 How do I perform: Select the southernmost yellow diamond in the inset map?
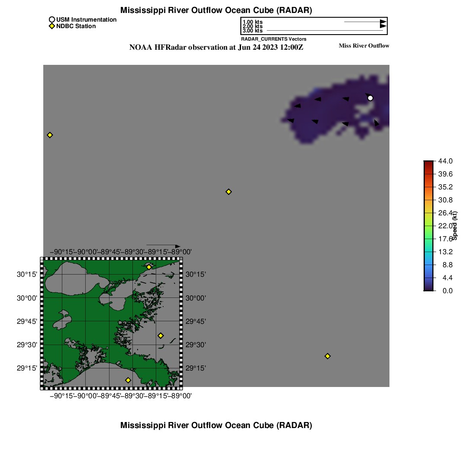click(128, 380)
